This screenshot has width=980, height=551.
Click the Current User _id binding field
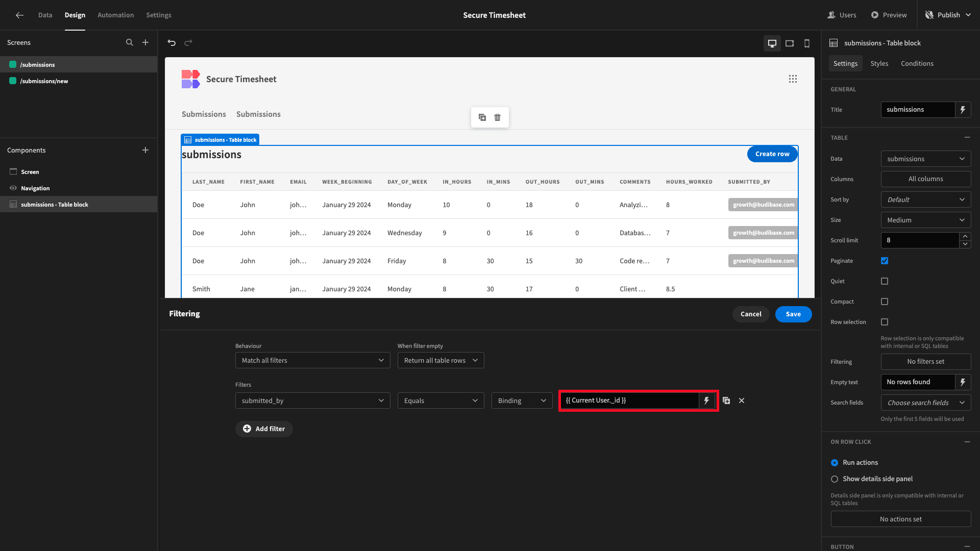[629, 400]
